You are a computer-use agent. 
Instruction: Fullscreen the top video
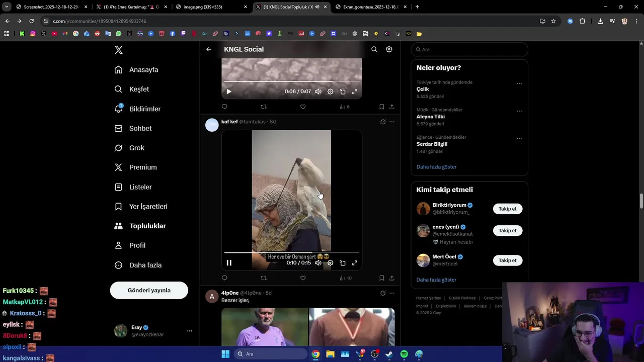[355, 92]
